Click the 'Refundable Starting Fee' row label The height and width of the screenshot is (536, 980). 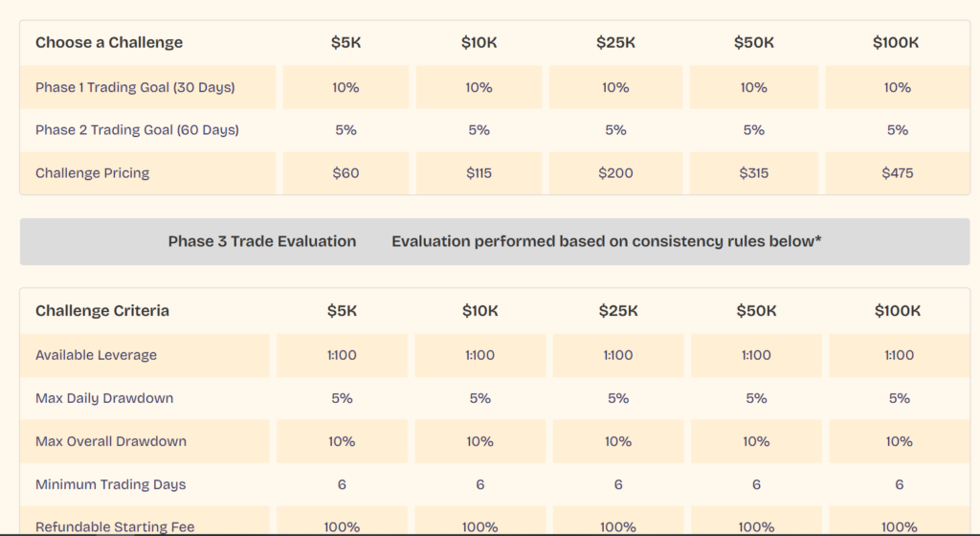coord(115,526)
